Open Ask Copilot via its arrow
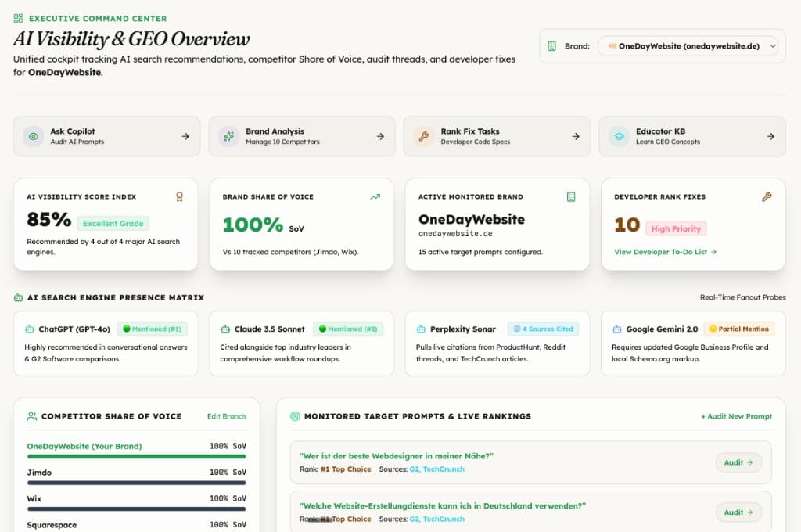This screenshot has width=801, height=532. (x=185, y=136)
